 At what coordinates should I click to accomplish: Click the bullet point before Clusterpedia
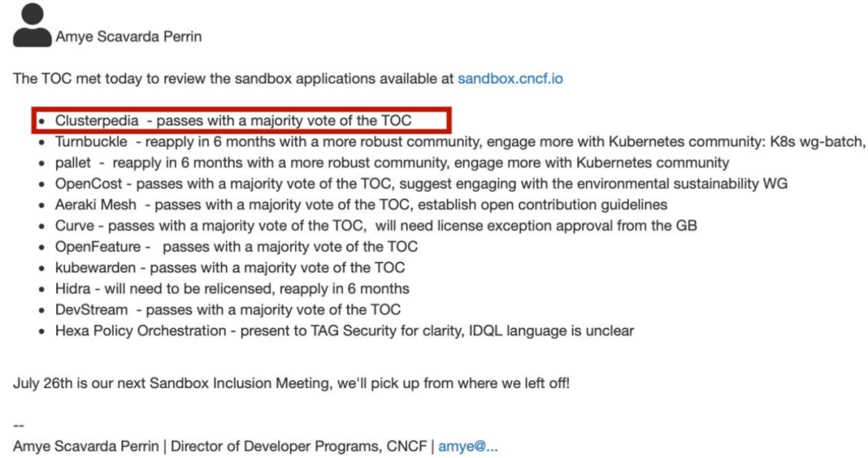pyautogui.click(x=42, y=121)
